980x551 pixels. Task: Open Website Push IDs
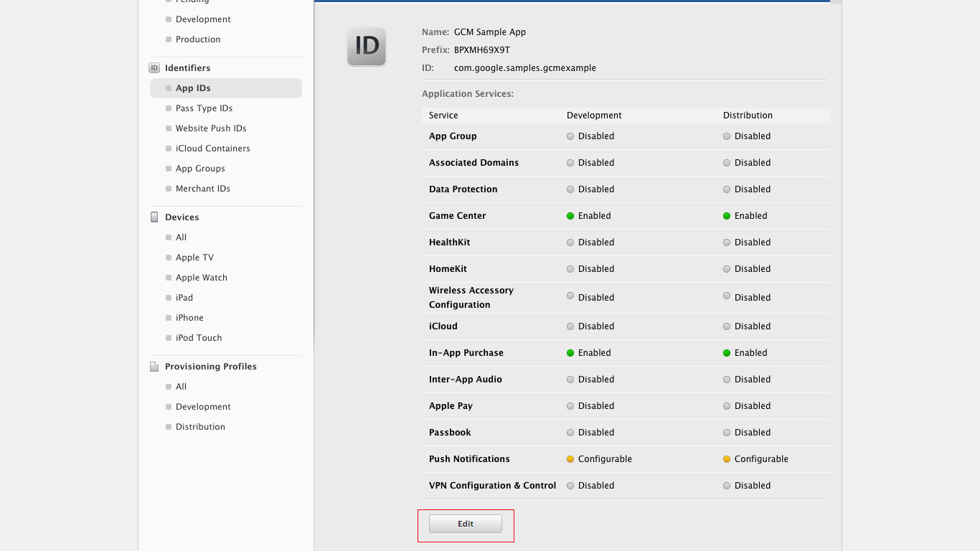(x=211, y=128)
